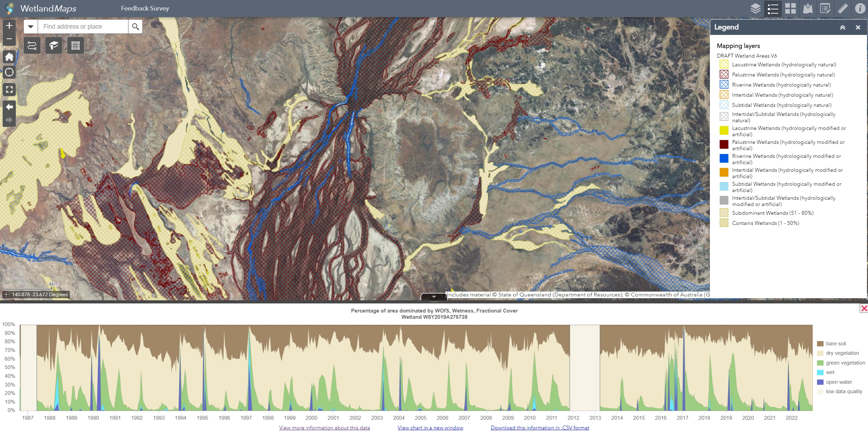Image resolution: width=868 pixels, height=448 pixels.
Task: Click the grid overlay tool icon
Action: click(x=75, y=45)
